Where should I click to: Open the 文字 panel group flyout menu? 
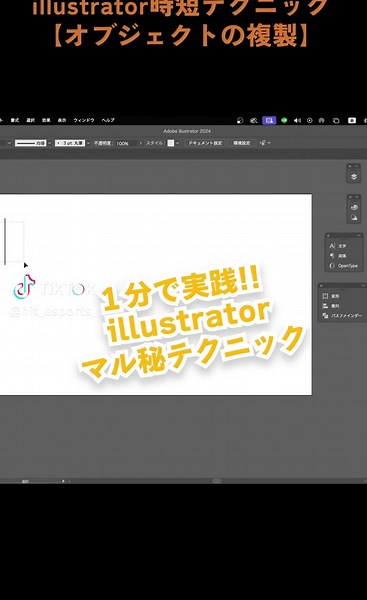click(359, 235)
